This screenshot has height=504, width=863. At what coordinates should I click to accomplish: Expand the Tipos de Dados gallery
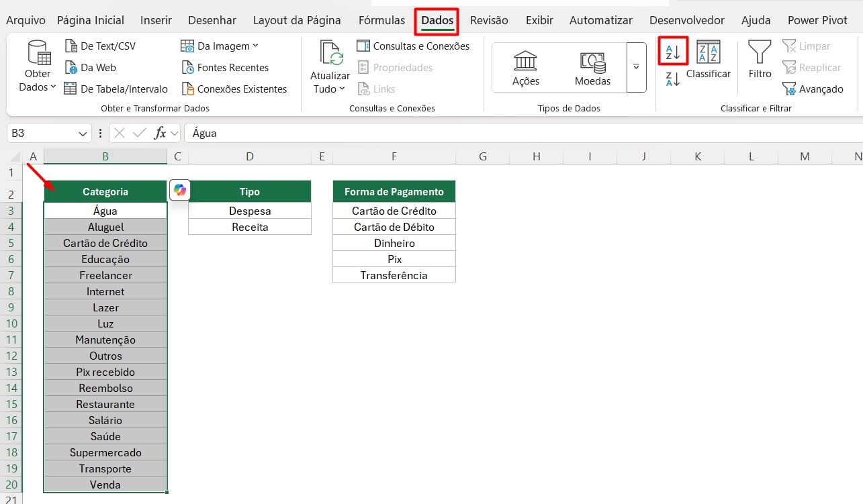pos(636,68)
